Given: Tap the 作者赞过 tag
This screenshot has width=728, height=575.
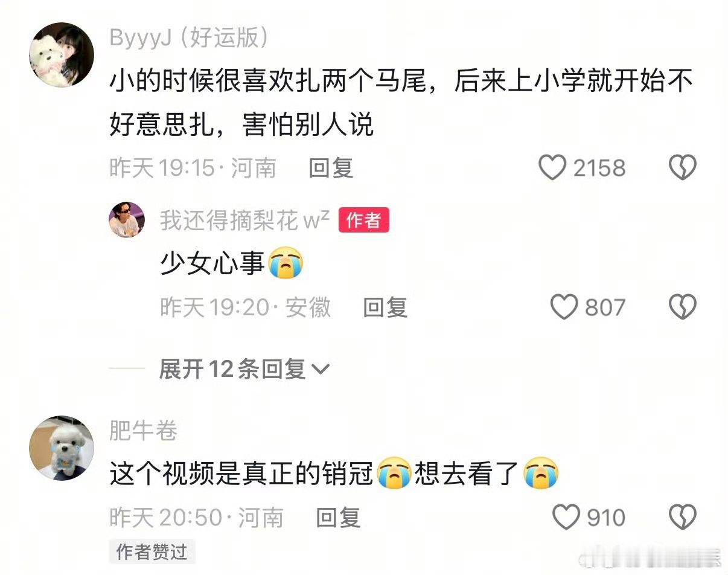Looking at the screenshot, I should [152, 552].
